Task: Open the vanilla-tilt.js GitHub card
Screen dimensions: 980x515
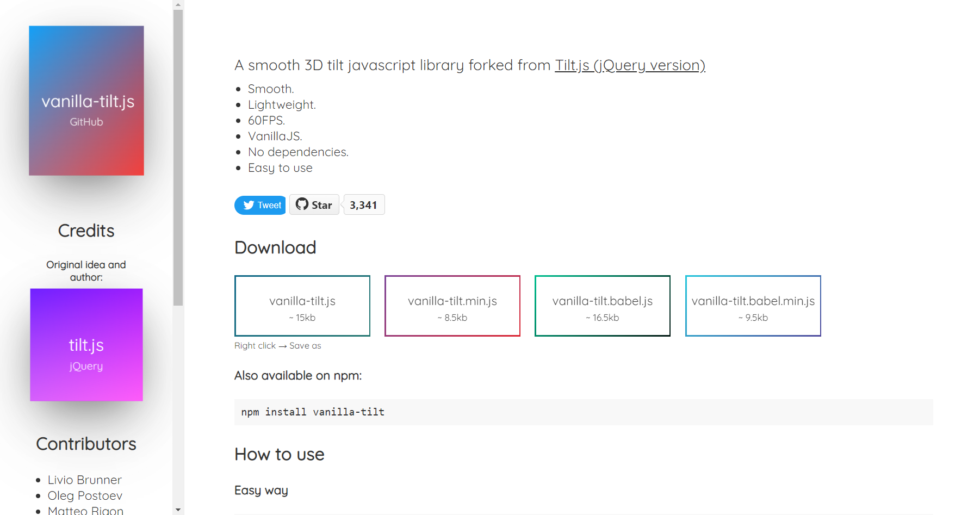Action: click(86, 100)
